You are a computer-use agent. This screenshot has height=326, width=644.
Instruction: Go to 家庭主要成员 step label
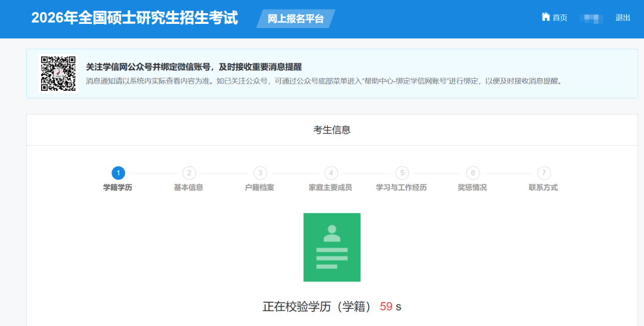pos(330,187)
